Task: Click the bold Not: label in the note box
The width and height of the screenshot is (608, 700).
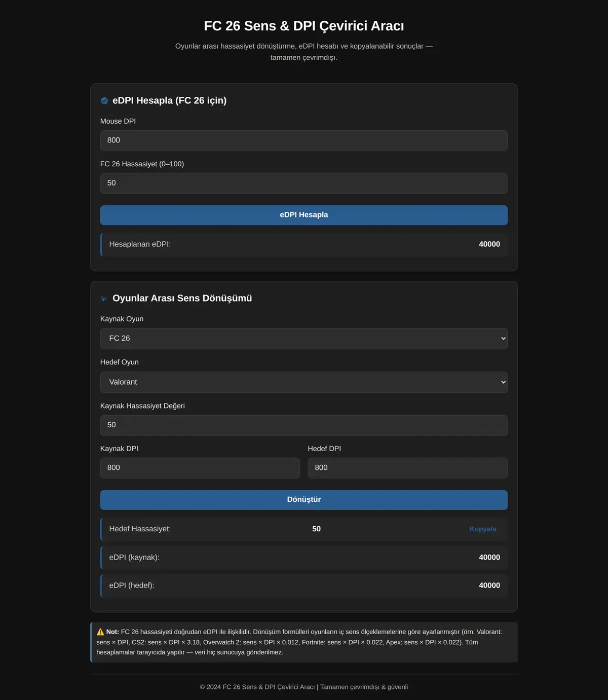Action: point(112,632)
